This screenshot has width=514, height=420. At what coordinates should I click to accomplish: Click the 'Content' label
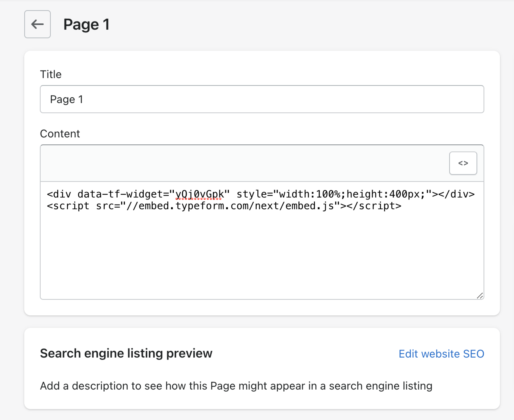(60, 133)
